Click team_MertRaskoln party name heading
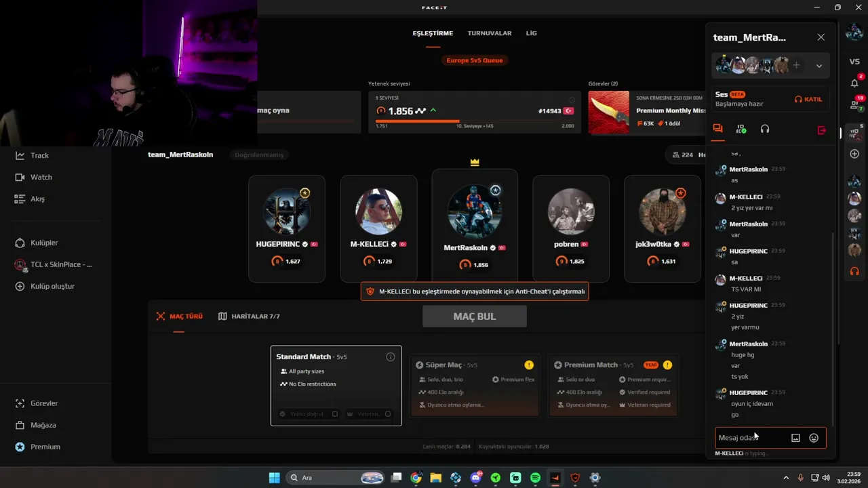Screen dimensions: 868x488 coord(180,155)
